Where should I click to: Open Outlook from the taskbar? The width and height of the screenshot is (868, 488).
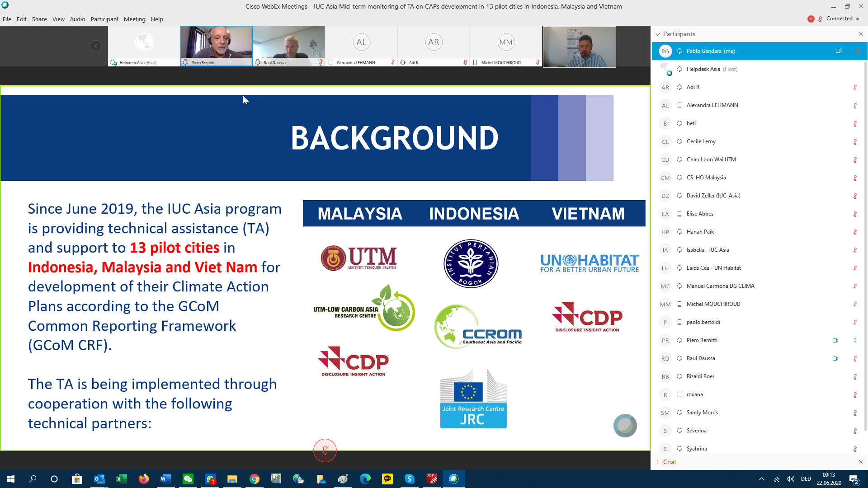[99, 479]
